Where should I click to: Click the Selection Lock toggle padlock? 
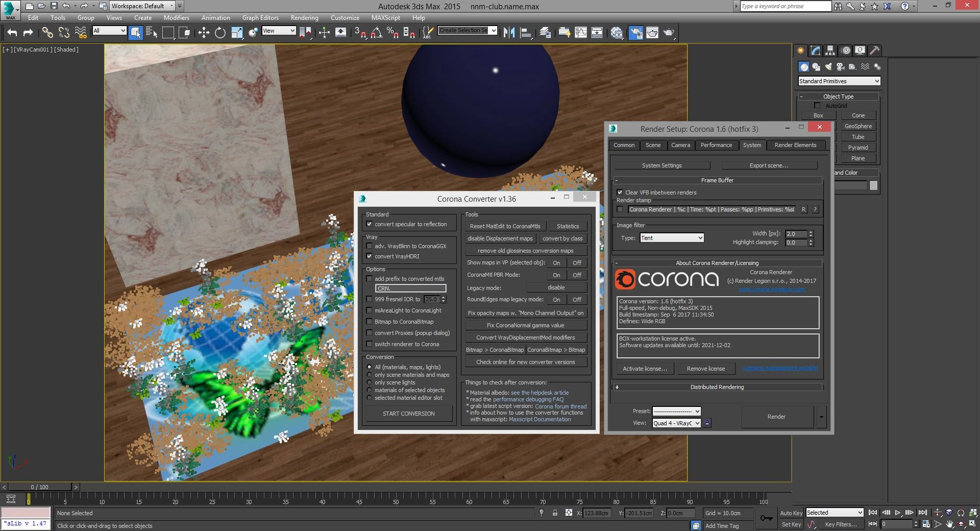pos(555,513)
